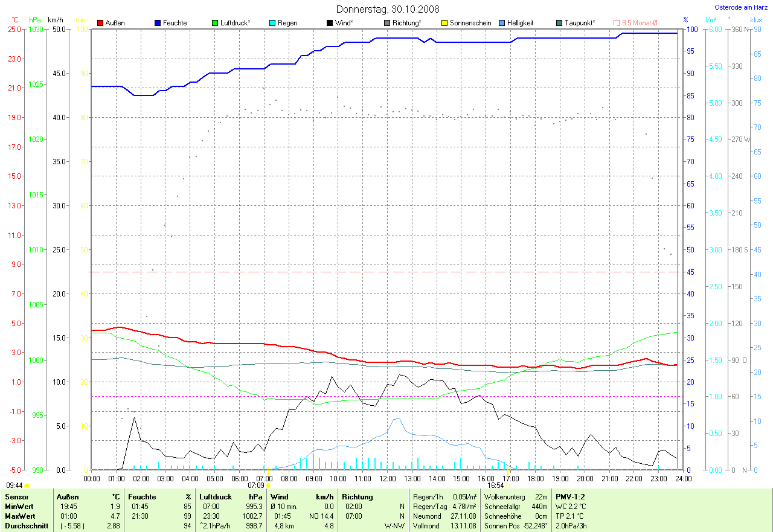773x532 pixels.
Task: Click the yellow Sonnenschein legend square
Action: point(444,23)
